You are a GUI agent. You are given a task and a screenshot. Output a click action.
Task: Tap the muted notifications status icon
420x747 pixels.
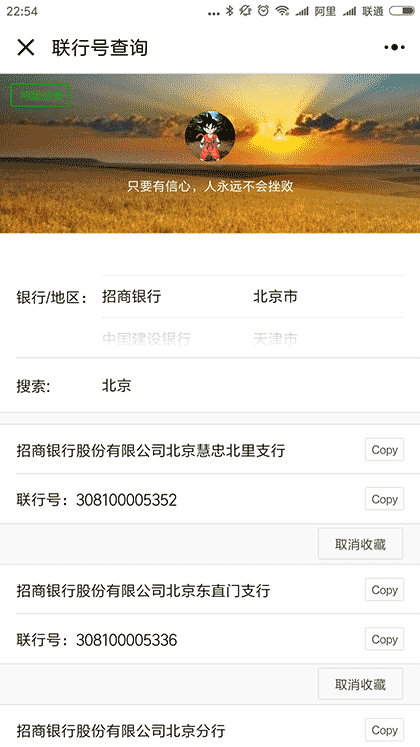[x=246, y=10]
